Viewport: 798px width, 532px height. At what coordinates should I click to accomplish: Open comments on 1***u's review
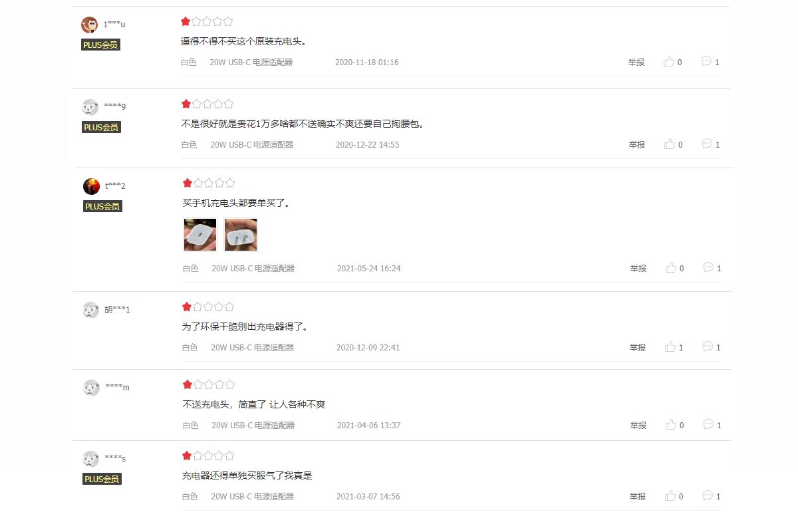click(710, 62)
